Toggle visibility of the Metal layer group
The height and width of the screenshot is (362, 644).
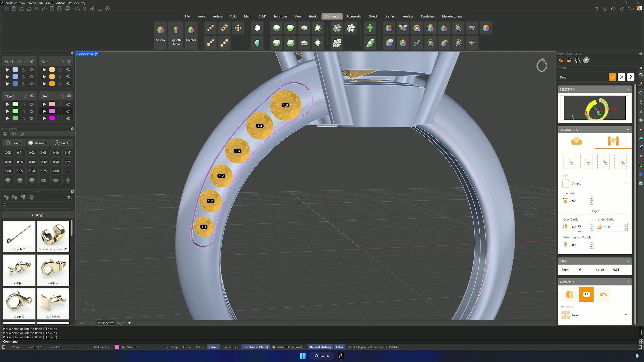[32, 62]
